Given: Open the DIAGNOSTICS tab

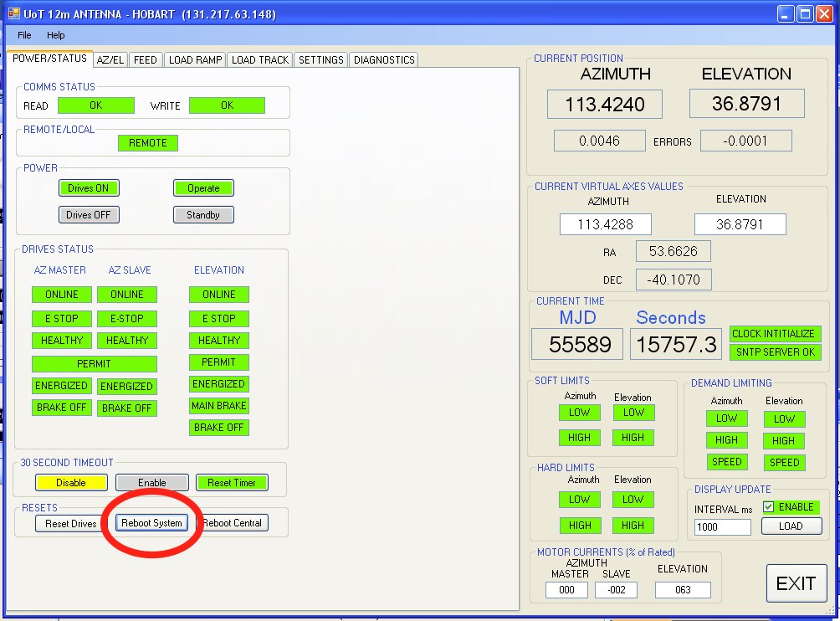Looking at the screenshot, I should point(383,60).
